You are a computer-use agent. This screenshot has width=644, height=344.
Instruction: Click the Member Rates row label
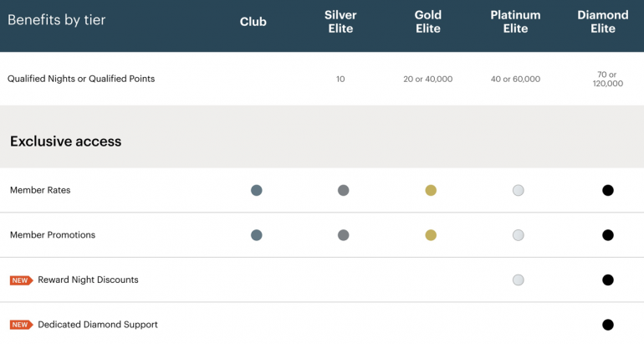pyautogui.click(x=40, y=190)
